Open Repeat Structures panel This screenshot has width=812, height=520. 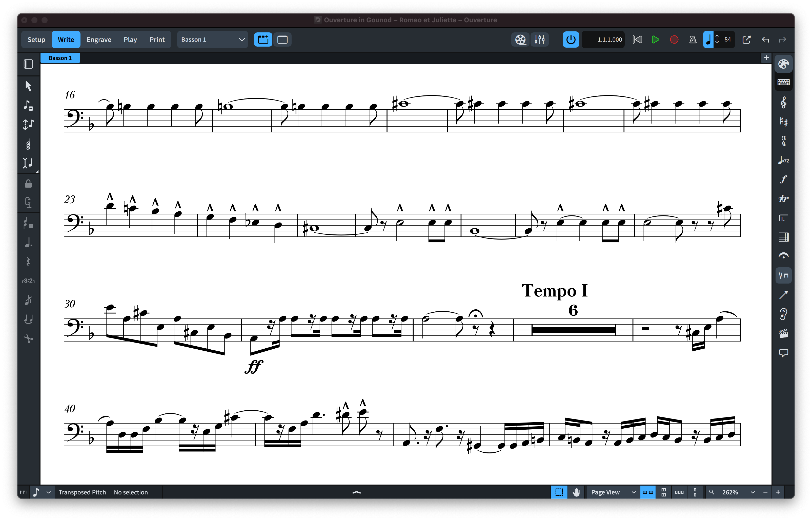coord(783,218)
